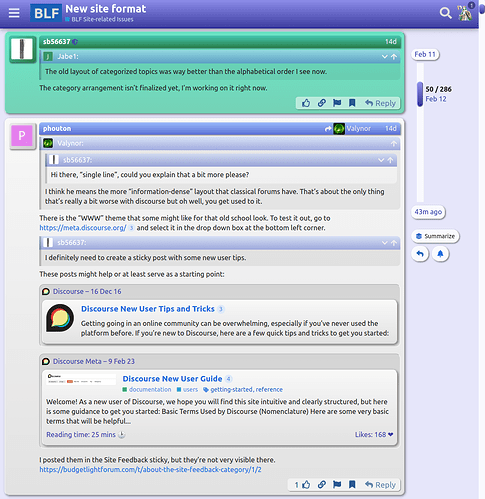Open the reference tag
Viewport: 485px width, 499px height.
tap(269, 390)
